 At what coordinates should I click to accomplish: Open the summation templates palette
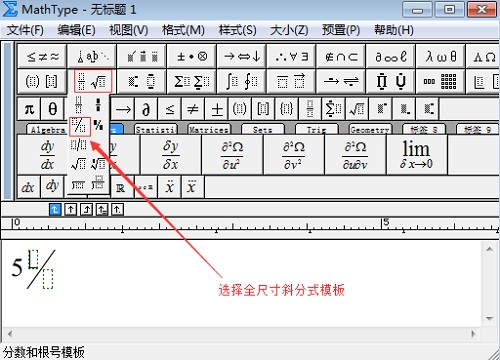point(192,81)
